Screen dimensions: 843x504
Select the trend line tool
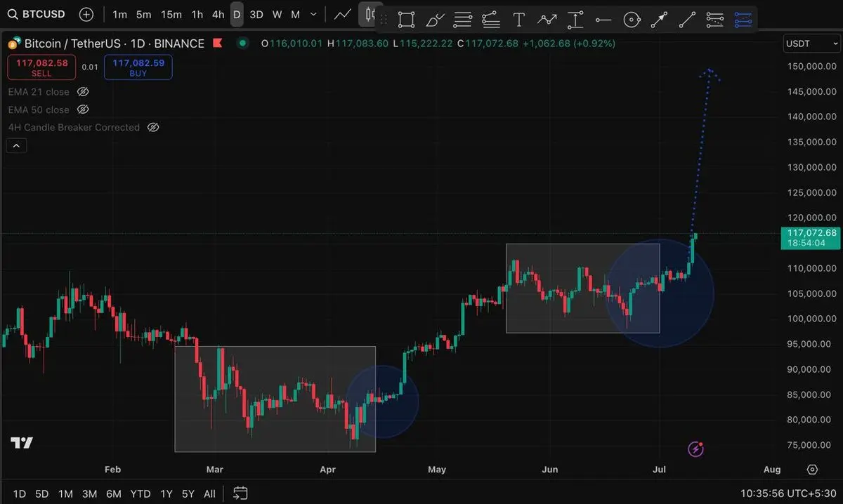[x=687, y=20]
